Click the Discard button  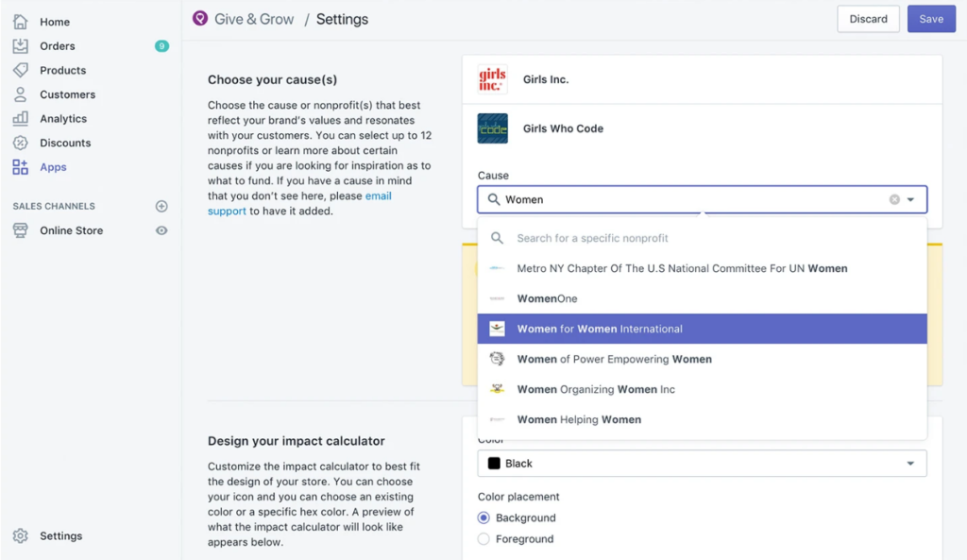pos(869,19)
